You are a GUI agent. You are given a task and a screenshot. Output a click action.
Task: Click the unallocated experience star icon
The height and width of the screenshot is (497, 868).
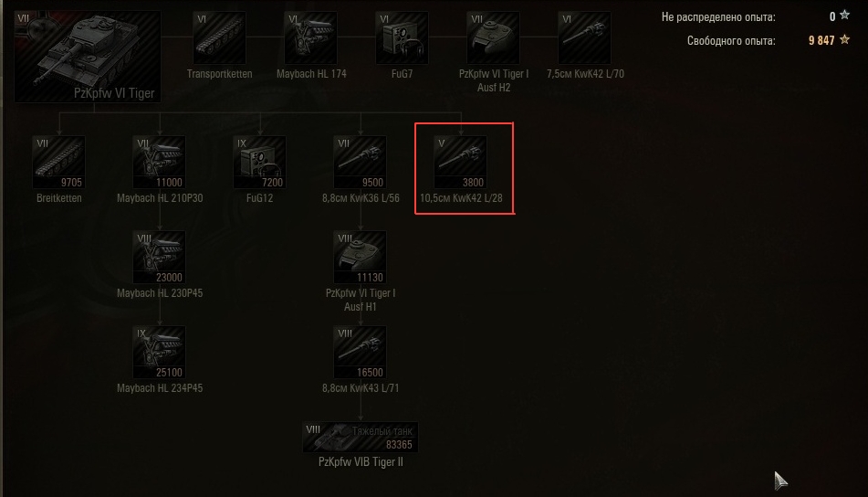[x=845, y=16]
